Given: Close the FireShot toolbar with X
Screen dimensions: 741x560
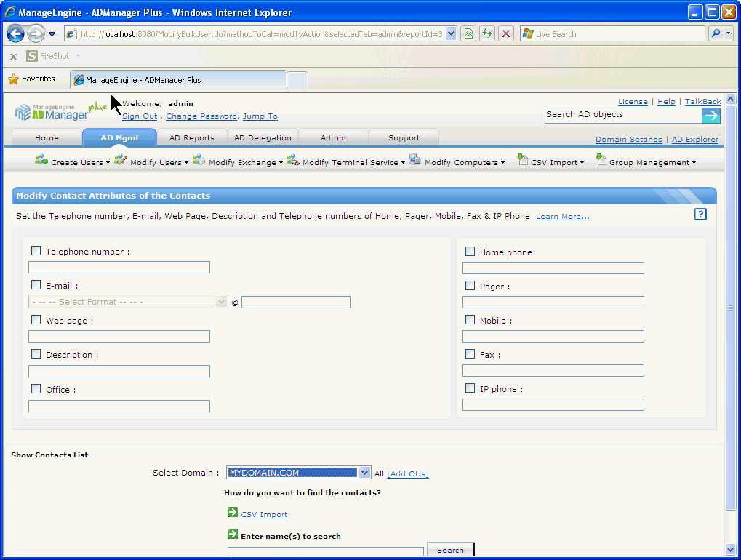Looking at the screenshot, I should (13, 56).
